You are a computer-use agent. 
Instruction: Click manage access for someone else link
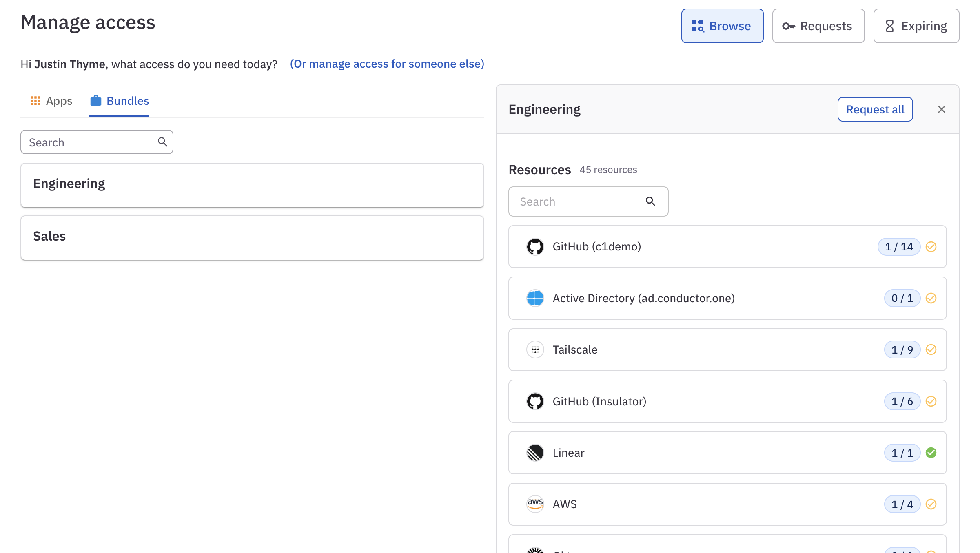coord(387,64)
